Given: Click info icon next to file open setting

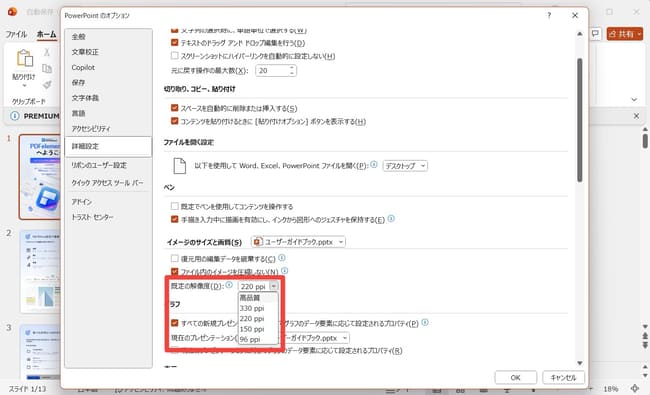Looking at the screenshot, I should click(374, 165).
